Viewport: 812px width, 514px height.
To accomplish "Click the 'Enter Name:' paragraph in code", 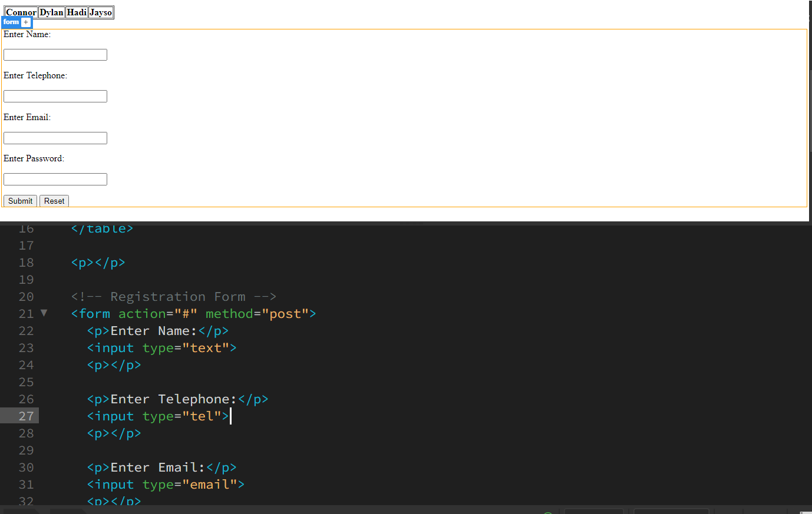I will (x=157, y=331).
